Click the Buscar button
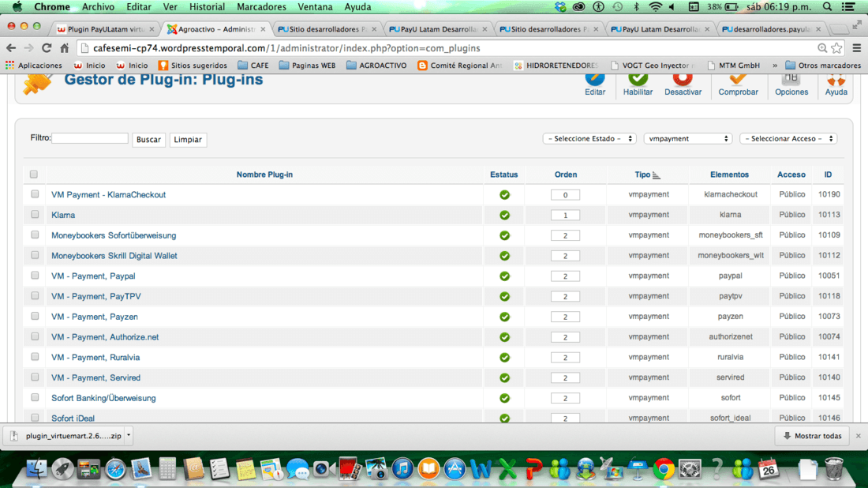This screenshot has width=868, height=488. coord(148,140)
